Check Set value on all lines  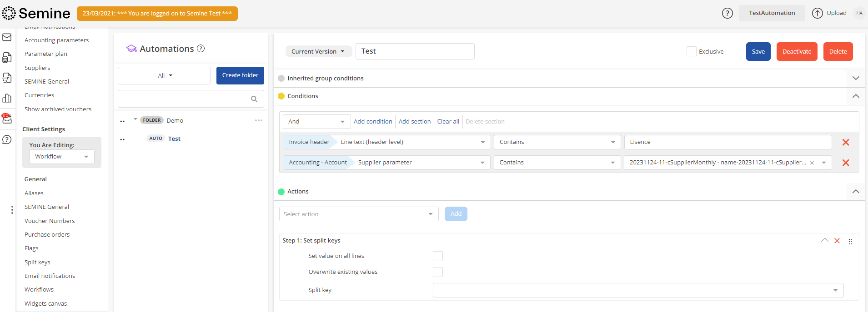pyautogui.click(x=437, y=256)
